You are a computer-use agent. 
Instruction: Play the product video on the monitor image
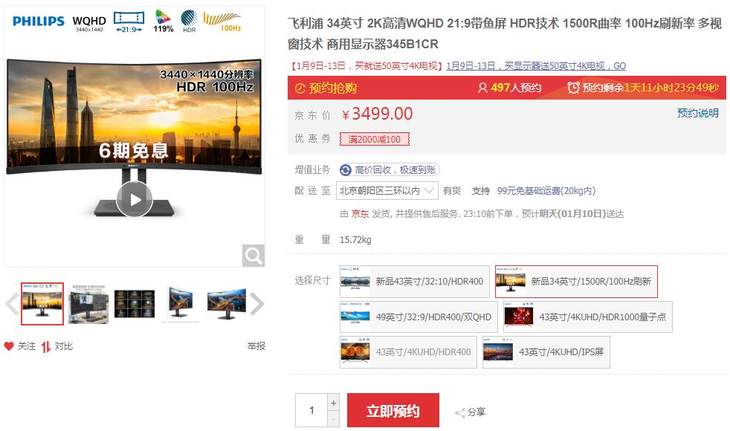(135, 199)
